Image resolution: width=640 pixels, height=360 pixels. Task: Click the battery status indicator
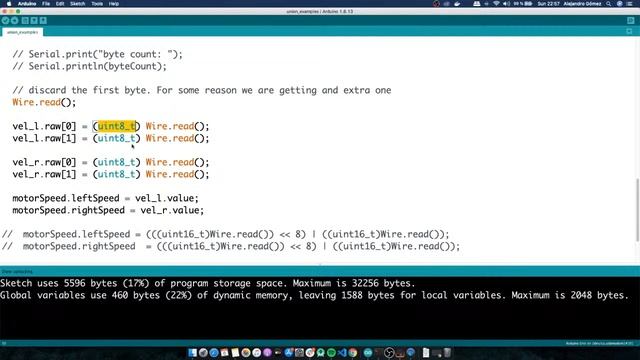click(522, 4)
